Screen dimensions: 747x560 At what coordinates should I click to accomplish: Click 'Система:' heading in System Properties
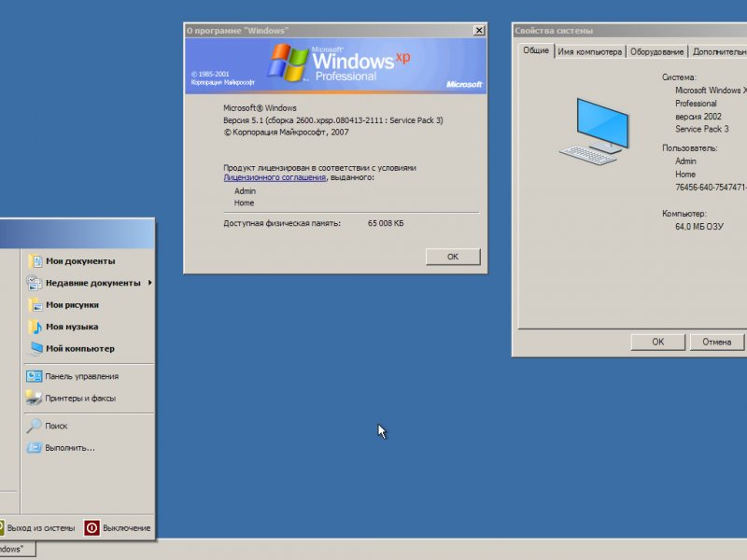click(x=679, y=77)
